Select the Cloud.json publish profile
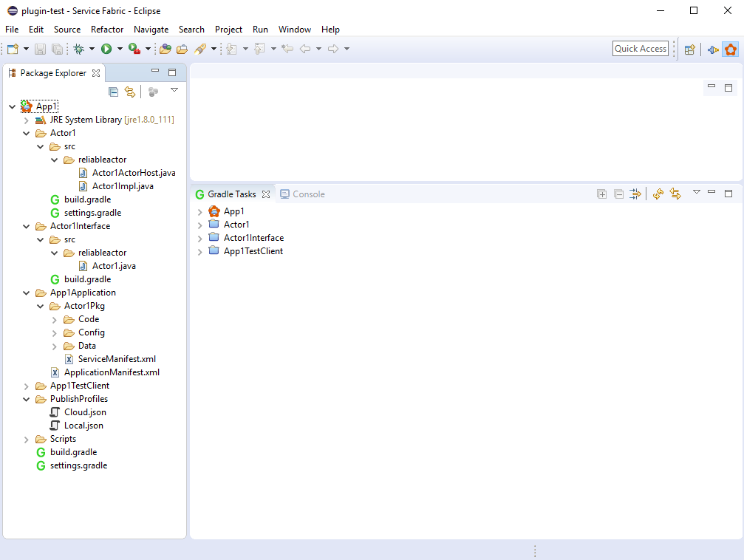Viewport: 744px width, 560px height. (86, 412)
